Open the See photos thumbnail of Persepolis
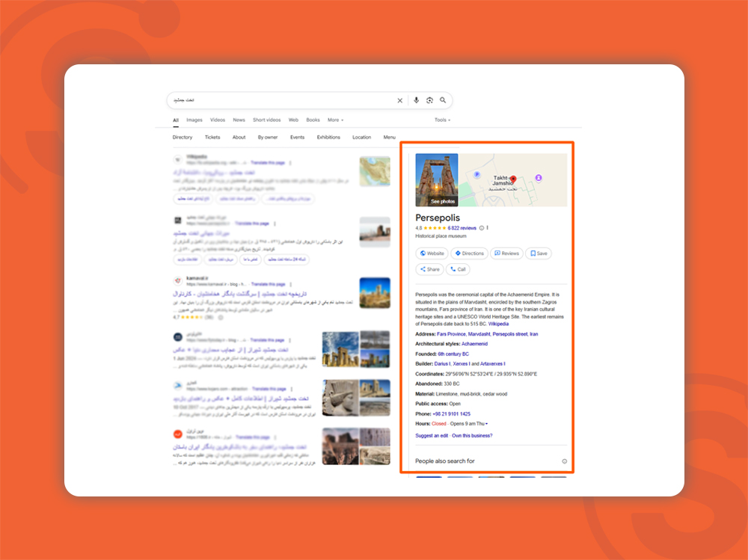 (x=437, y=180)
